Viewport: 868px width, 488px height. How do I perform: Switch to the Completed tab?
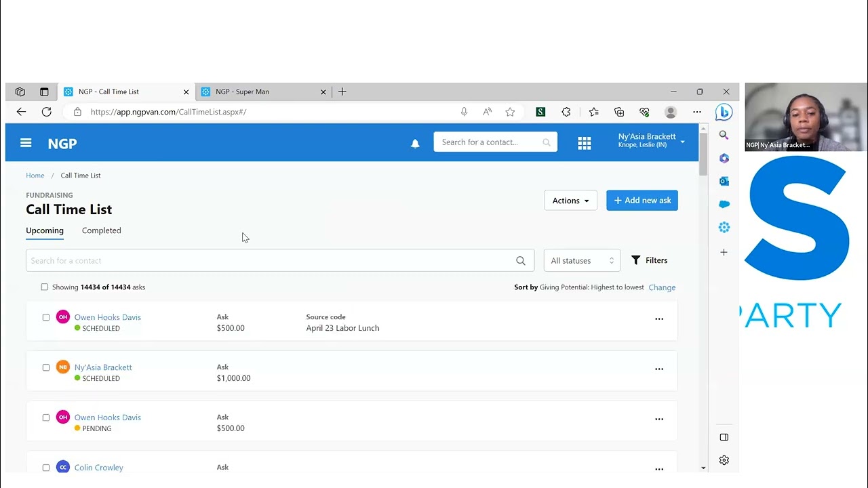click(x=102, y=230)
